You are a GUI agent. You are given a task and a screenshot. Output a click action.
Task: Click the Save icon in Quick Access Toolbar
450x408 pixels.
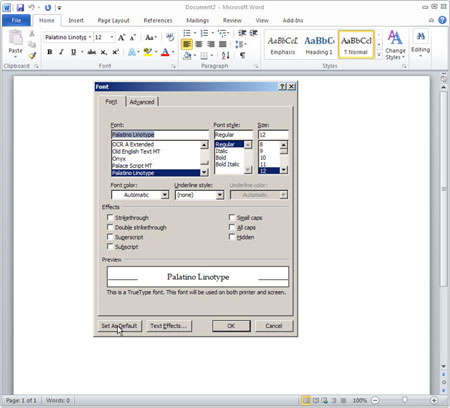(x=20, y=7)
